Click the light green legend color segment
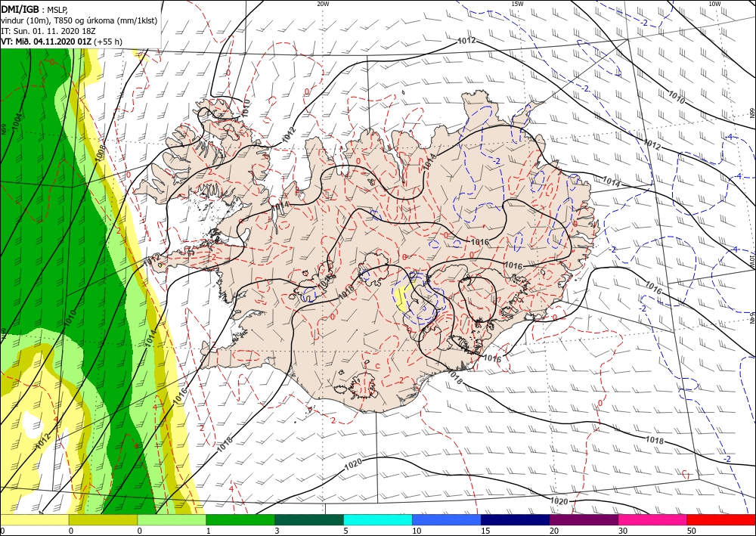756x536 pixels. pos(172,519)
